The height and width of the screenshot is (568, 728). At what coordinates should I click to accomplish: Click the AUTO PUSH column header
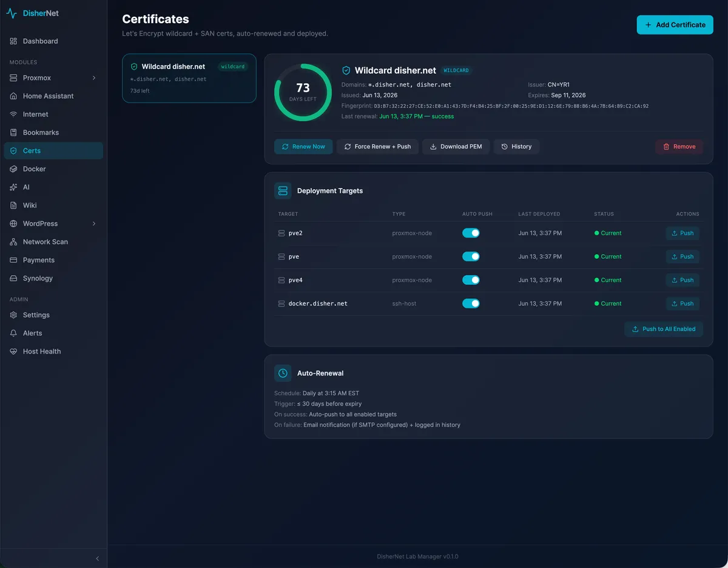pos(477,214)
